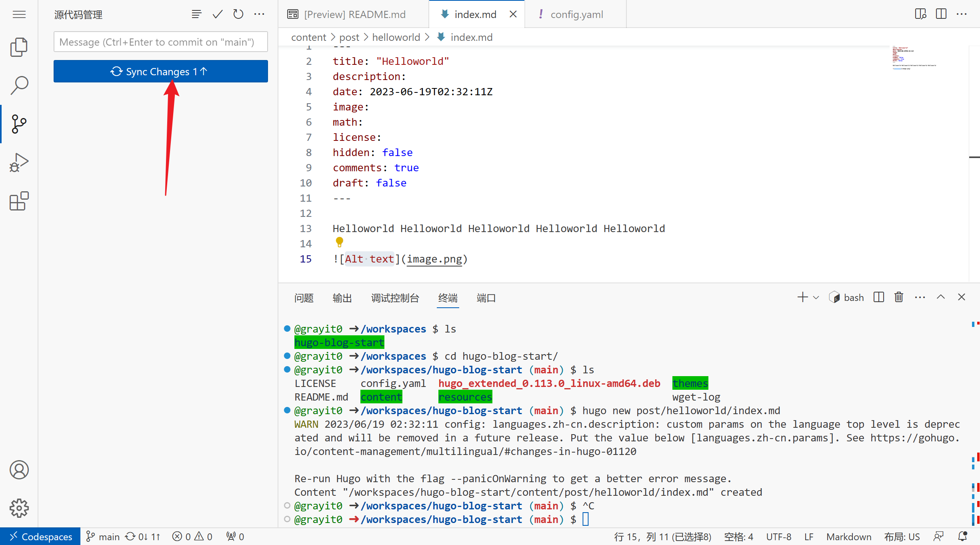Viewport: 980px width, 545px height.
Task: Open the Search view in activity bar
Action: [19, 85]
